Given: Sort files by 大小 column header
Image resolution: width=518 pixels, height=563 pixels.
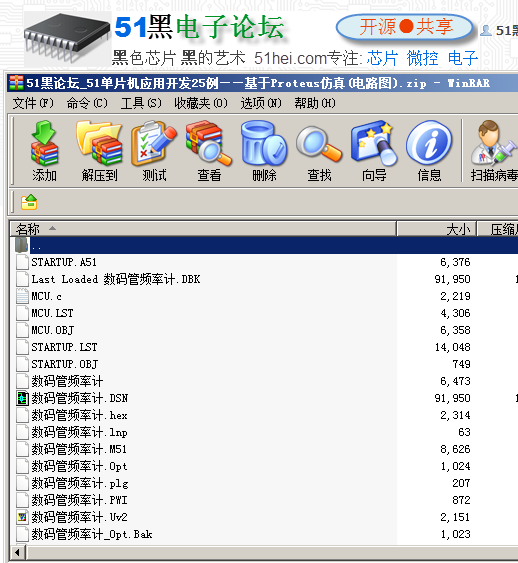Looking at the screenshot, I should coord(437,229).
